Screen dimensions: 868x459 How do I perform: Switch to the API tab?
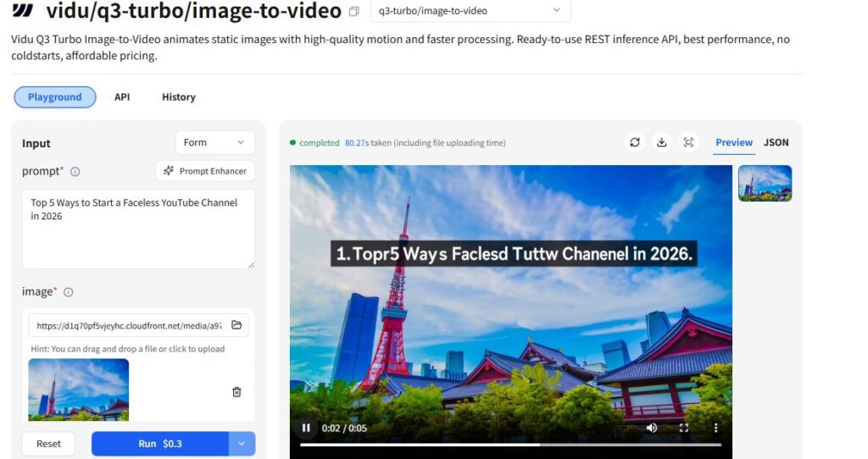click(x=122, y=97)
